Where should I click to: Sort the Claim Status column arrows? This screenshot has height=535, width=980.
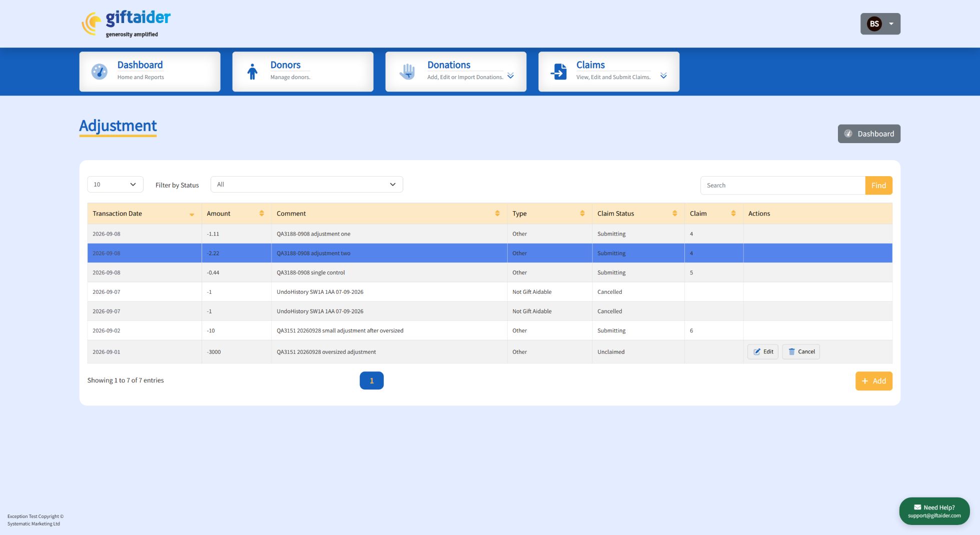click(675, 213)
